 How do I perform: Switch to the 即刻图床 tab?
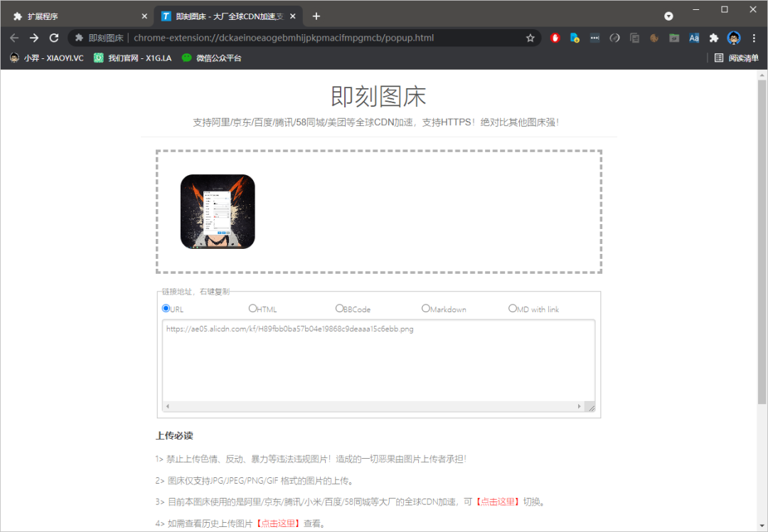[x=228, y=16]
